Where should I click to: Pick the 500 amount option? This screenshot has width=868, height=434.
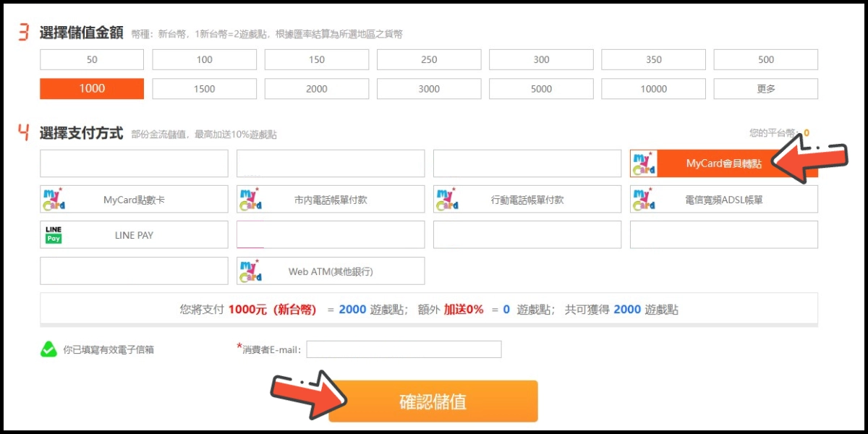click(x=766, y=59)
